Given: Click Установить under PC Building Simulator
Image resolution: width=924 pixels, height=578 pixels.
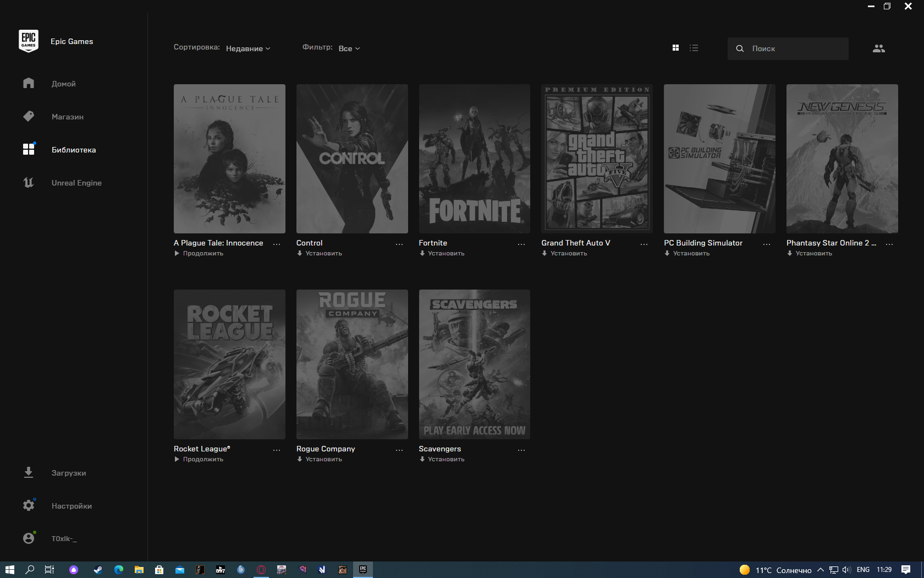Looking at the screenshot, I should [x=687, y=253].
